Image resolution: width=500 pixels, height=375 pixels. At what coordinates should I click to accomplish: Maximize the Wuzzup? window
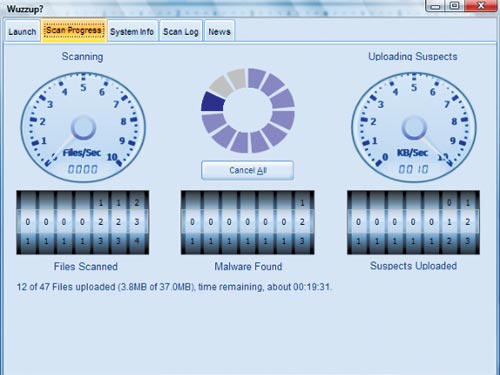click(x=455, y=6)
